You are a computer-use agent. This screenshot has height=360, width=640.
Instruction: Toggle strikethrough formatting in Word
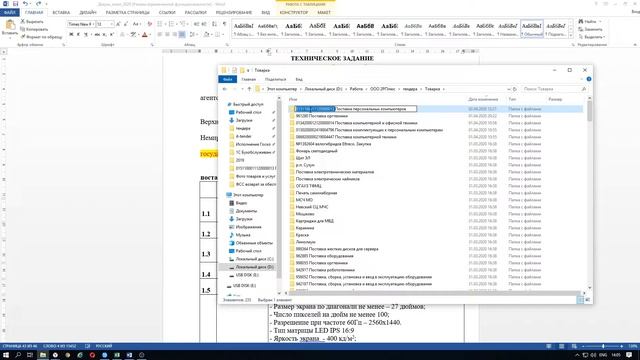click(x=97, y=35)
